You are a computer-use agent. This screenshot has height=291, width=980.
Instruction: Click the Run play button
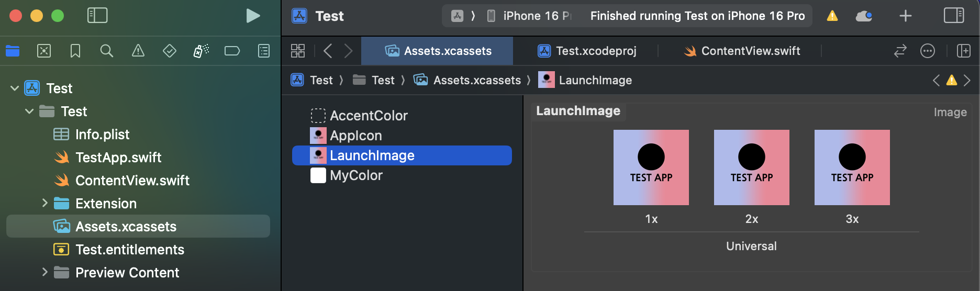253,16
